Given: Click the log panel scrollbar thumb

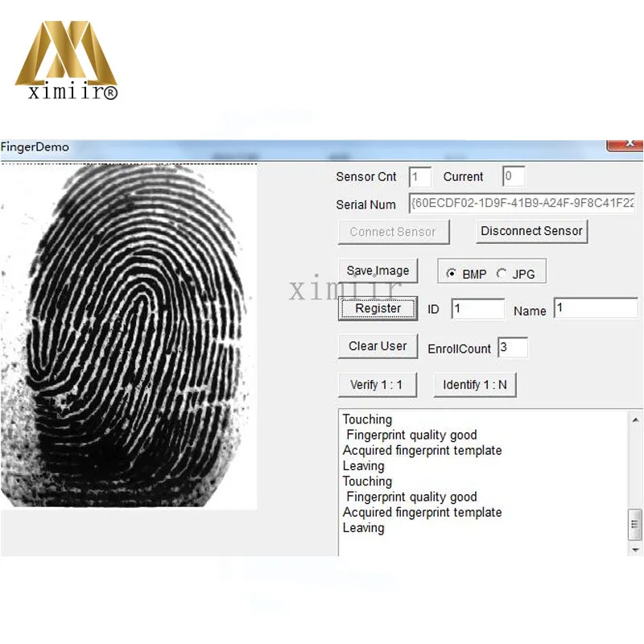Looking at the screenshot, I should 635,525.
